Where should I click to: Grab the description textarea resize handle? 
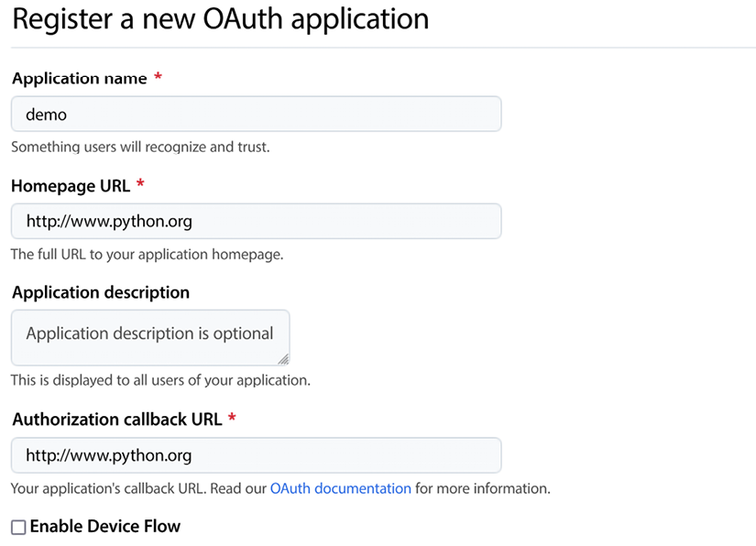pos(283,359)
